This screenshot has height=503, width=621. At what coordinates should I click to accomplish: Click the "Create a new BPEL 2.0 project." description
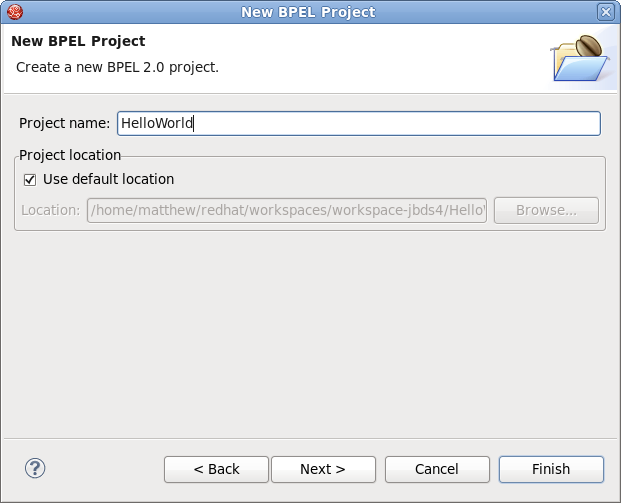coord(118,67)
